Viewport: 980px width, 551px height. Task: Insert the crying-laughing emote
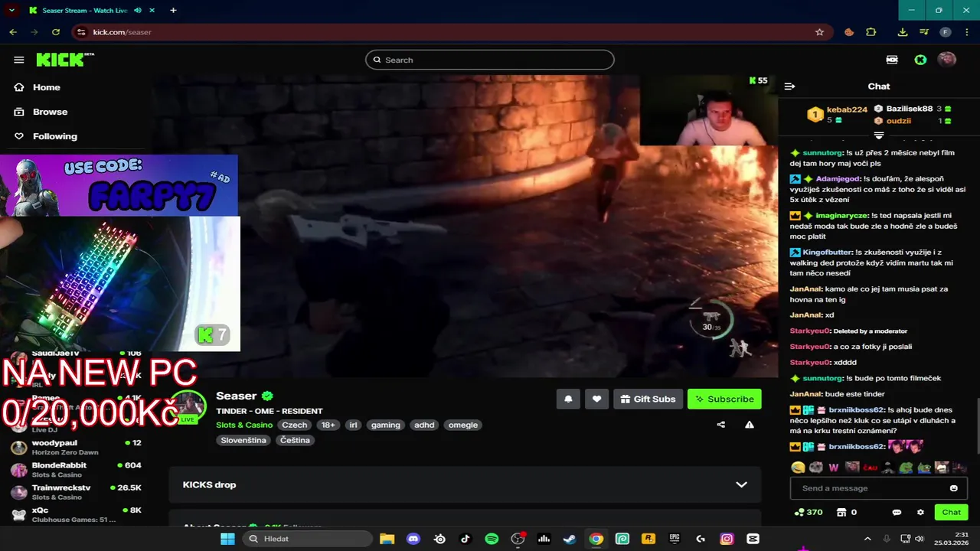[798, 468]
